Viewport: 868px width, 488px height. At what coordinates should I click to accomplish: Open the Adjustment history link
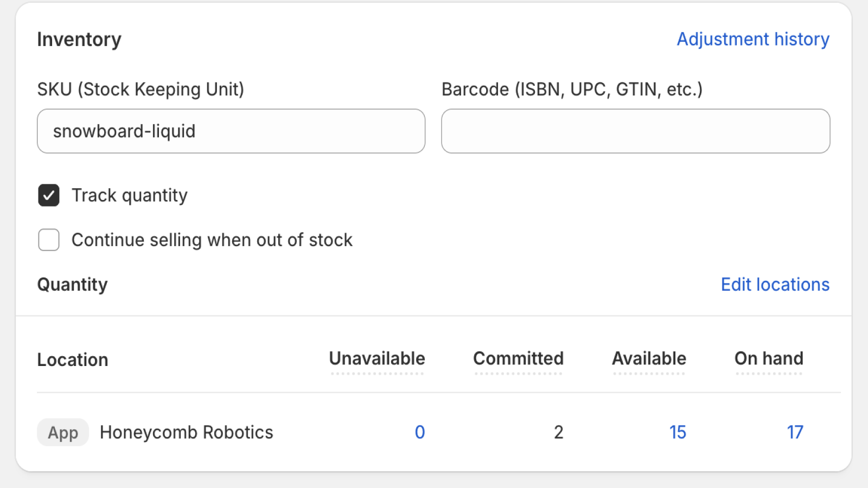(x=753, y=38)
